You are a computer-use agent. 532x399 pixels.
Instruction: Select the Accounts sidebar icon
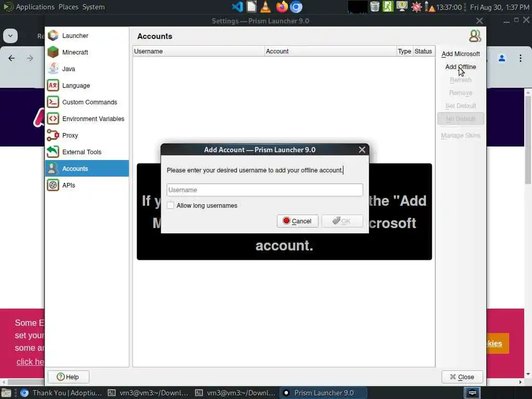(53, 169)
